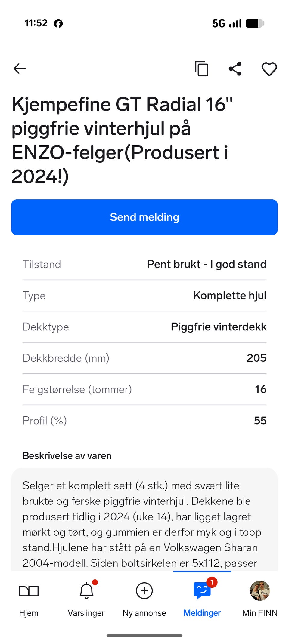Screen dimensions: 289x644
Task: Tap the copy icon in the header
Action: click(x=201, y=69)
